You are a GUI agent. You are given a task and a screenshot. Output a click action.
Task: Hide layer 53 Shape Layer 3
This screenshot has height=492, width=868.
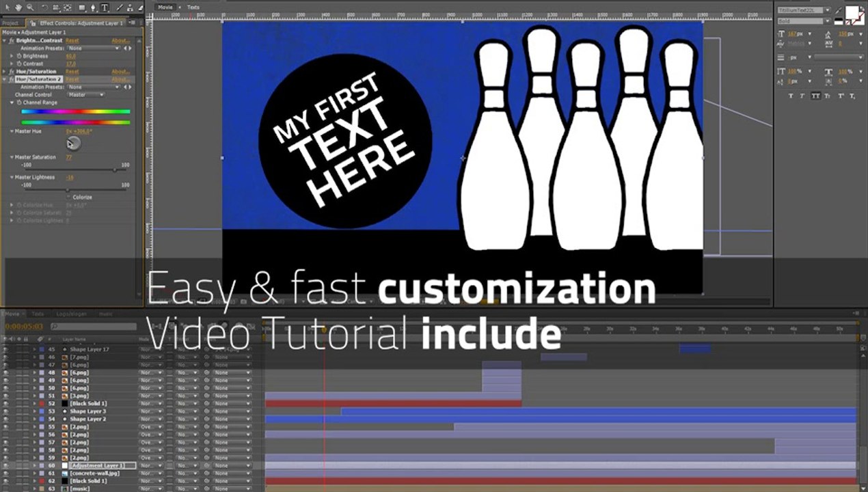click(x=5, y=411)
